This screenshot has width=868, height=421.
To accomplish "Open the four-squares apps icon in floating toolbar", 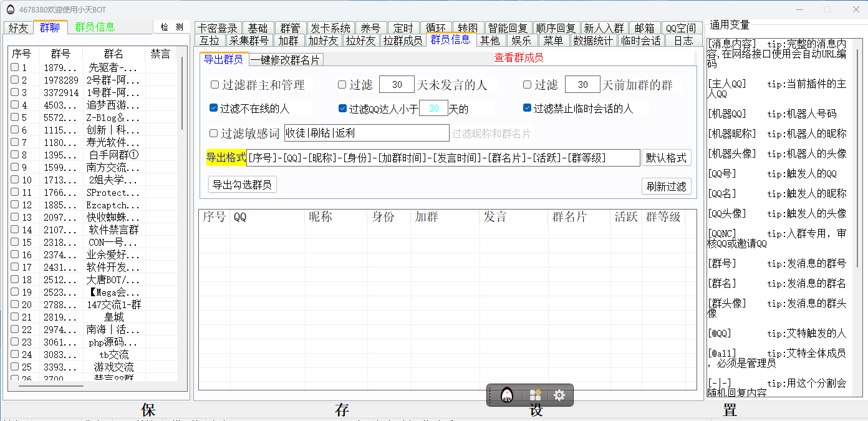I will point(535,395).
